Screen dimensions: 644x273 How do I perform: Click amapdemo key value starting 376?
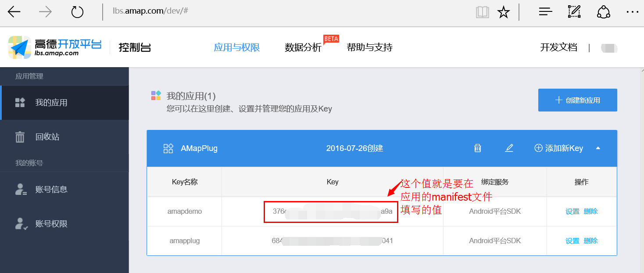pos(333,211)
